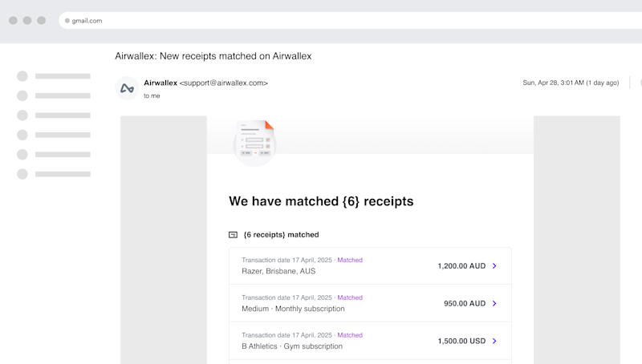The width and height of the screenshot is (642, 364).
Task: Click the sender address support@airwallex.com
Action: coord(224,83)
